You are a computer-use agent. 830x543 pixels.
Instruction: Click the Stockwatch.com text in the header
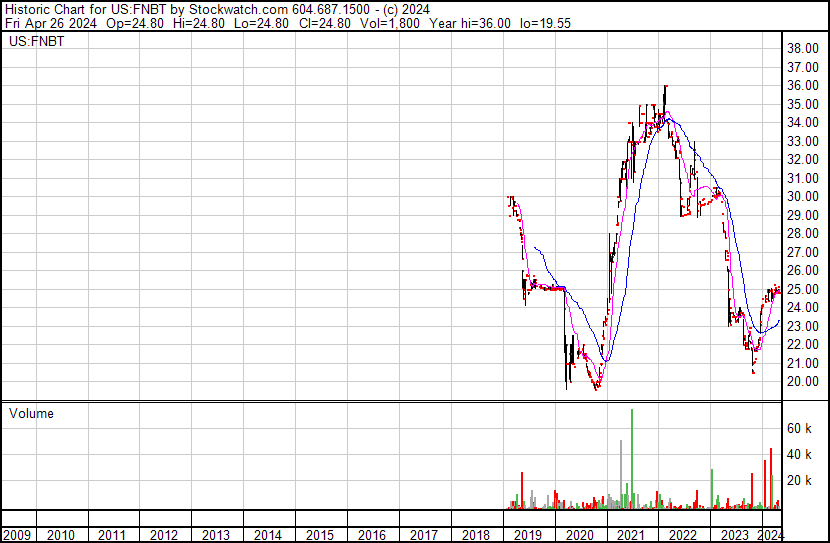[x=237, y=9]
